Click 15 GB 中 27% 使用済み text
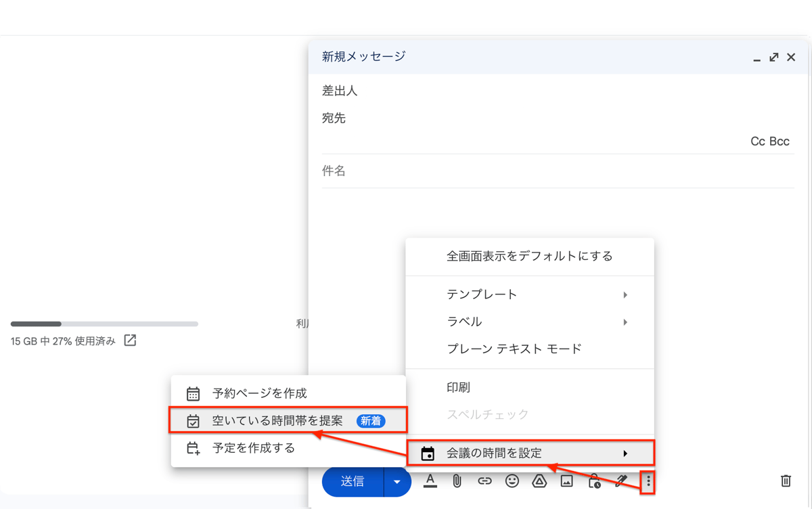 click(x=63, y=341)
